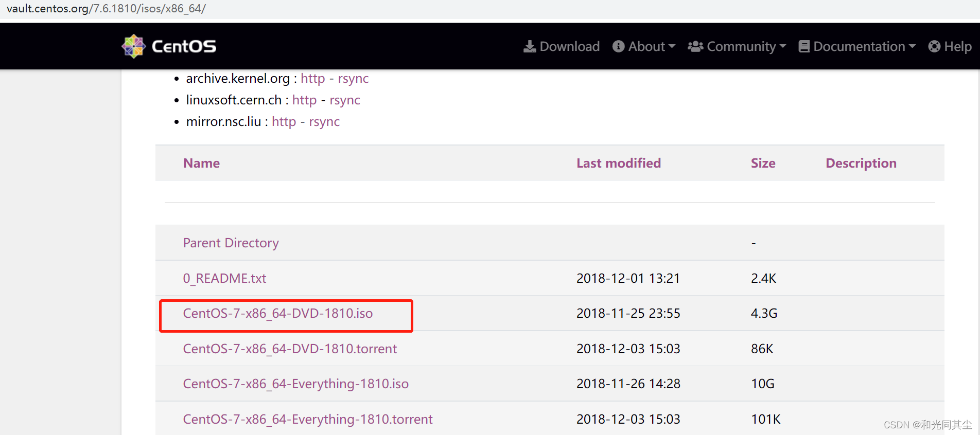Open the 0_README.txt file
Image resolution: width=980 pixels, height=435 pixels.
(x=224, y=278)
